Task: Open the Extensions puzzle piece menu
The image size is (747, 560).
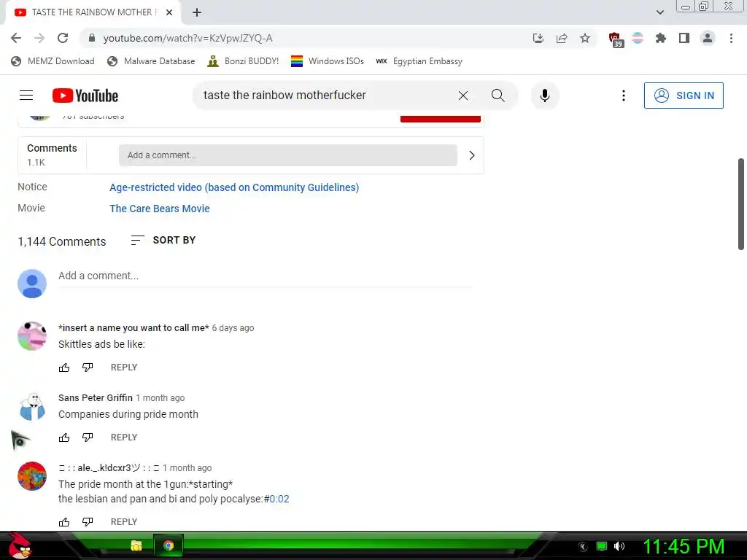Action: [661, 38]
